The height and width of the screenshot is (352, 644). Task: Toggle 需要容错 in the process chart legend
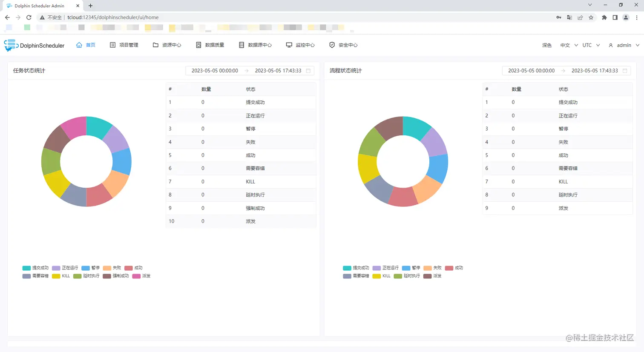(356, 276)
